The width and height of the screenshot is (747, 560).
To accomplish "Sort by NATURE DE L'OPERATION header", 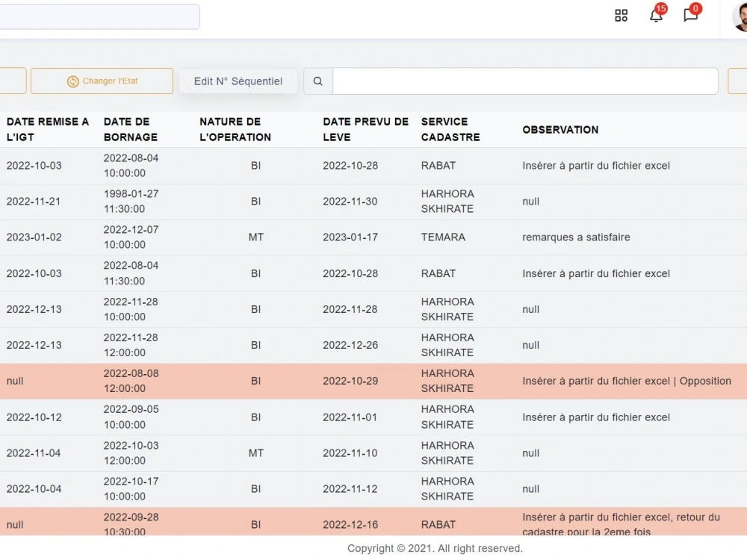I will pos(235,129).
